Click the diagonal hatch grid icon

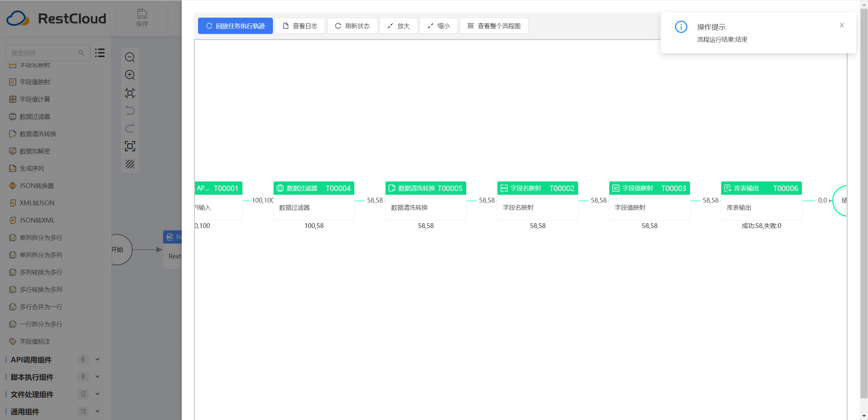click(x=130, y=164)
